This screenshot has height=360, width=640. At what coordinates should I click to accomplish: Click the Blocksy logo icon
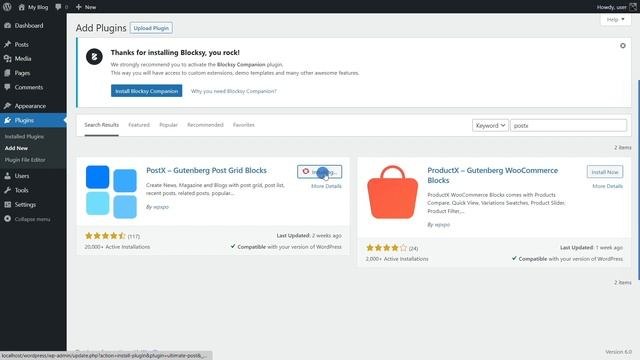click(94, 56)
